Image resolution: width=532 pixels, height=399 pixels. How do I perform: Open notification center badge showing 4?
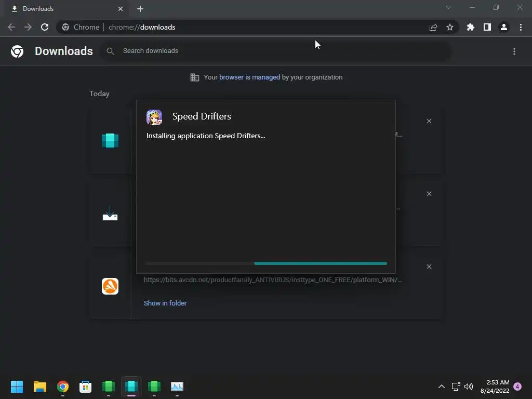[x=517, y=387]
